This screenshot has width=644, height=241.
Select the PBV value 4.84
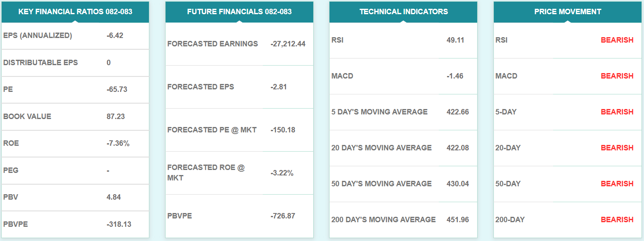[x=113, y=197]
